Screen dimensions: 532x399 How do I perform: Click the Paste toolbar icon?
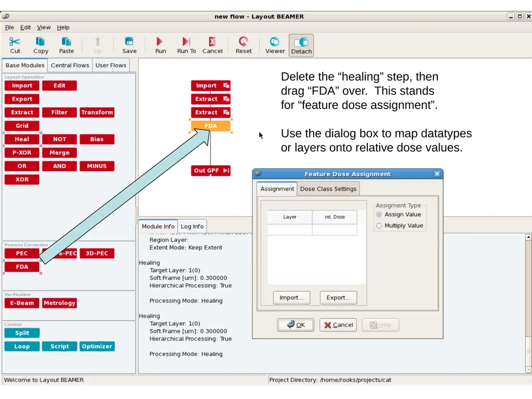pyautogui.click(x=66, y=42)
